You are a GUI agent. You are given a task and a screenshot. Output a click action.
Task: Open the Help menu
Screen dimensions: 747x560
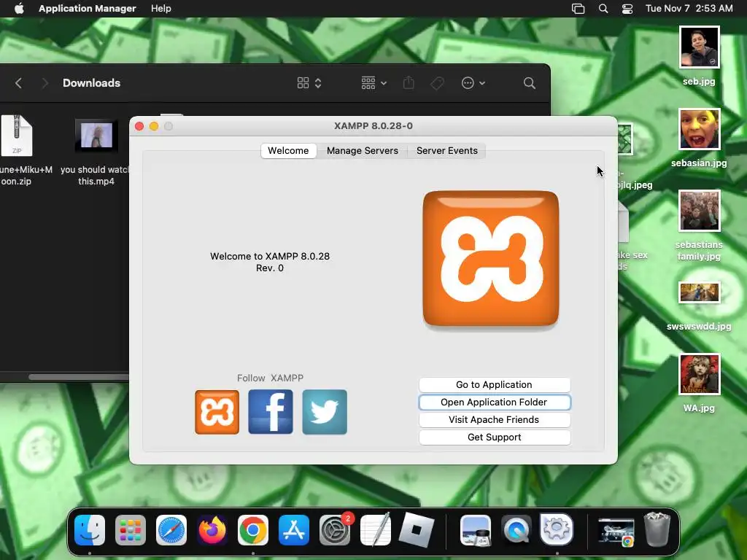tap(161, 9)
